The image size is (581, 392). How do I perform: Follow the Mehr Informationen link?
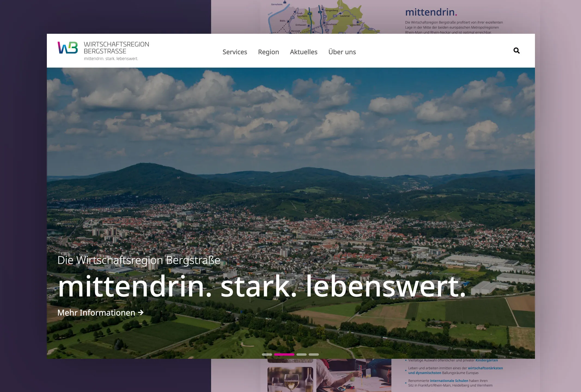96,313
